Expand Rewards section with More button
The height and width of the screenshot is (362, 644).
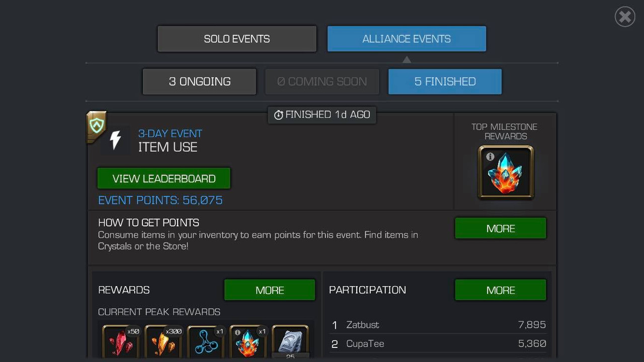point(270,290)
